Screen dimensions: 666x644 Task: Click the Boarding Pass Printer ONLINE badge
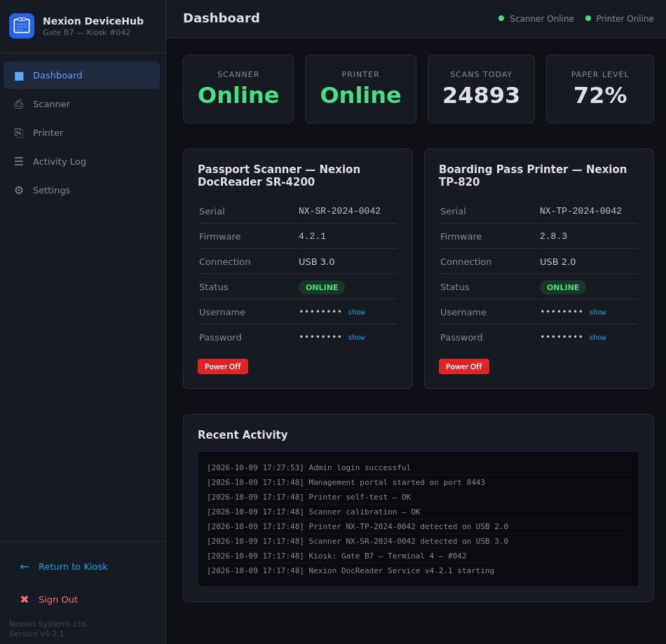point(563,287)
